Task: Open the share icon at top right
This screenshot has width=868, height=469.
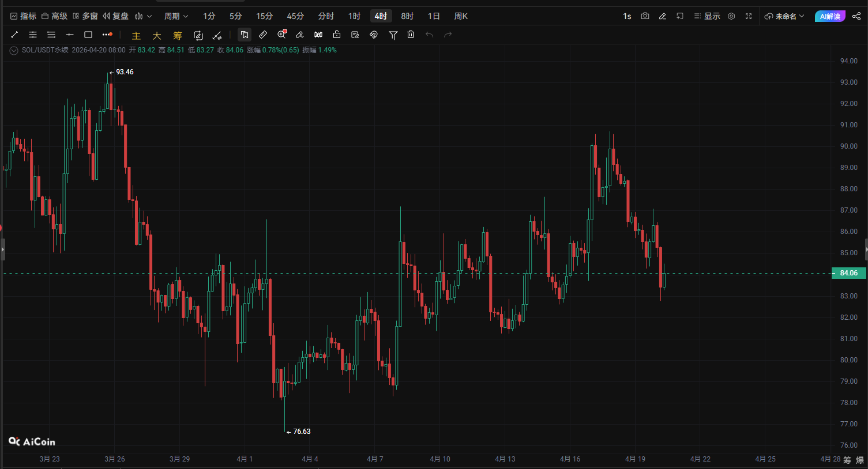Action: [856, 16]
